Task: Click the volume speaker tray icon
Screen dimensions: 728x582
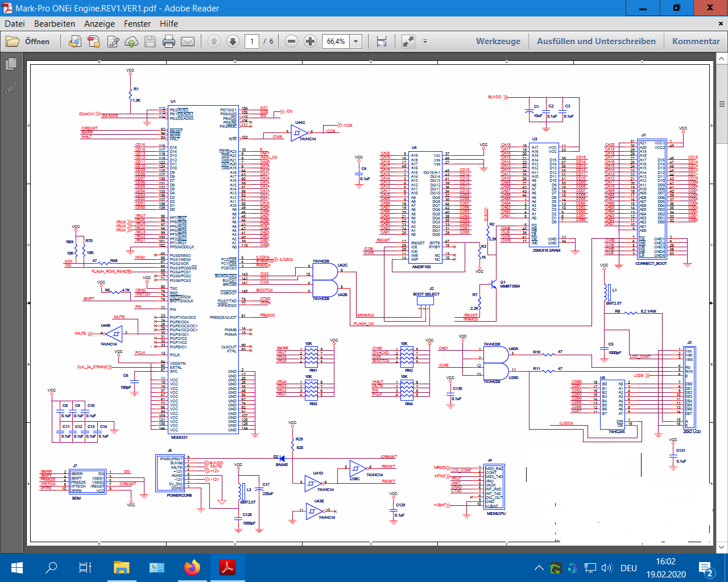Action: pyautogui.click(x=606, y=568)
